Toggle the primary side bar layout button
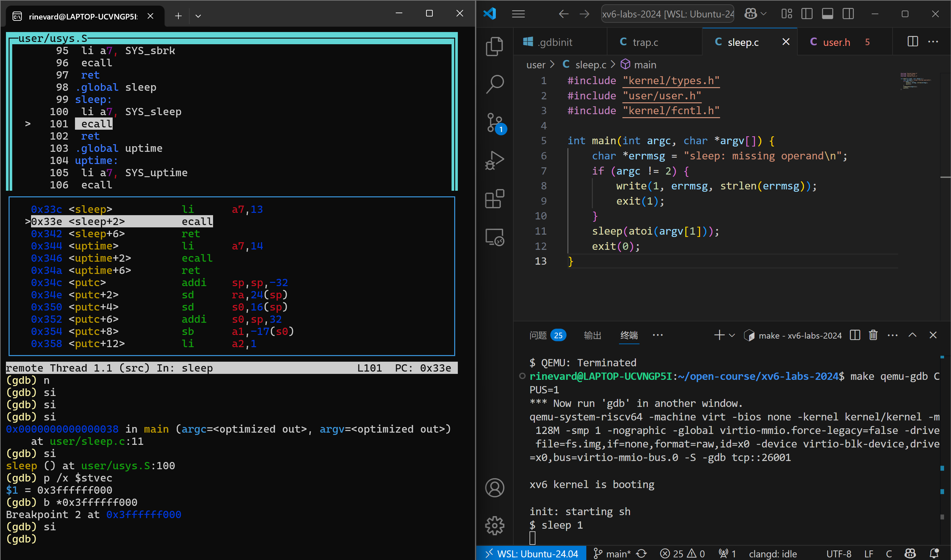 click(807, 14)
